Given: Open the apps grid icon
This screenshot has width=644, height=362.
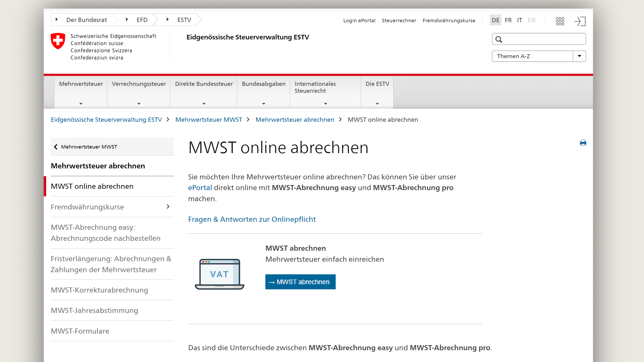Looking at the screenshot, I should pyautogui.click(x=560, y=21).
